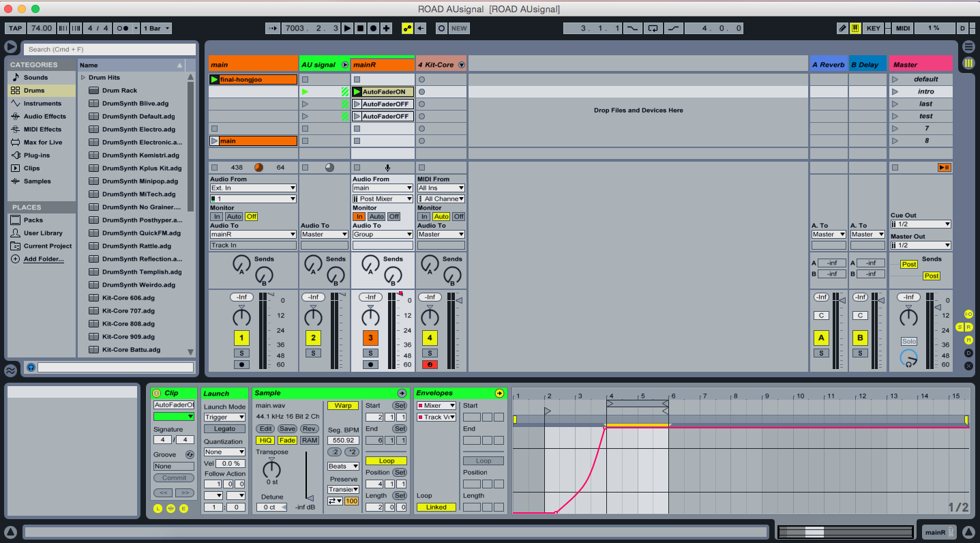Click mainR track pan knob
Screen dimensions: 980x543
370,317
